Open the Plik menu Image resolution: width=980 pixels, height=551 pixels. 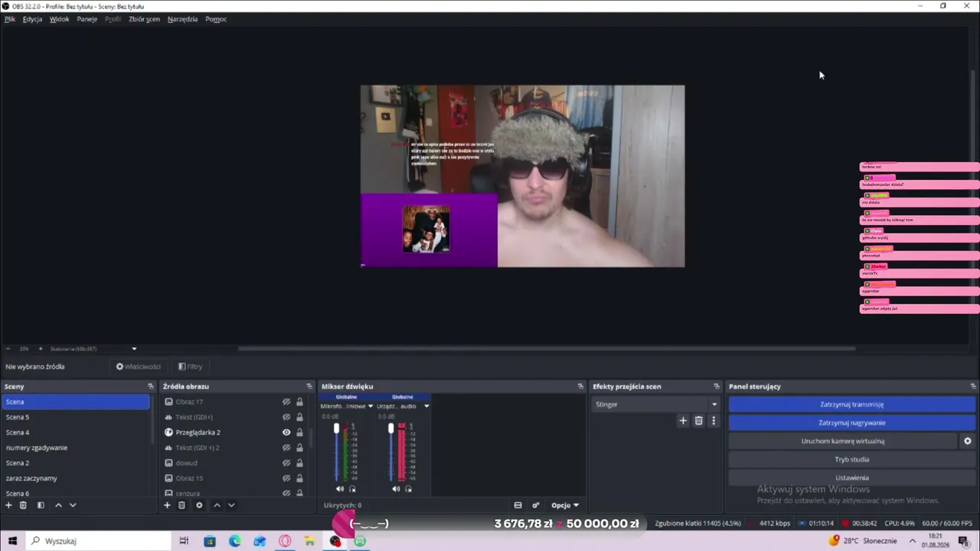point(10,19)
